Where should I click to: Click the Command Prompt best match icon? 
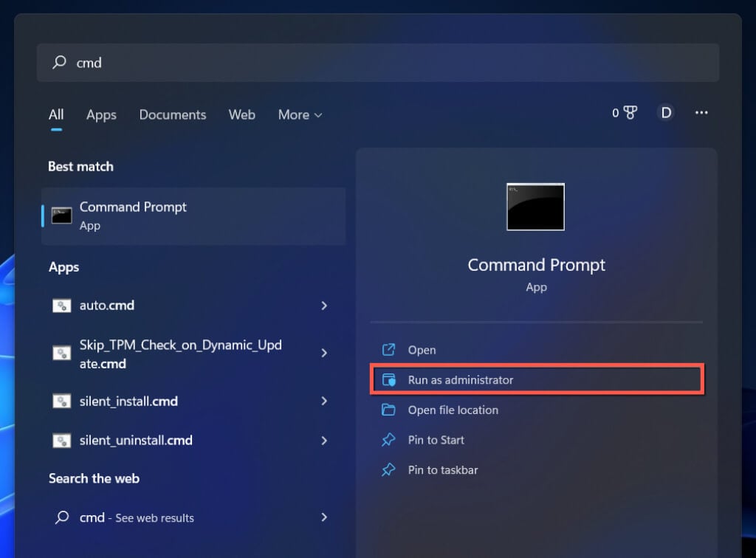[61, 216]
